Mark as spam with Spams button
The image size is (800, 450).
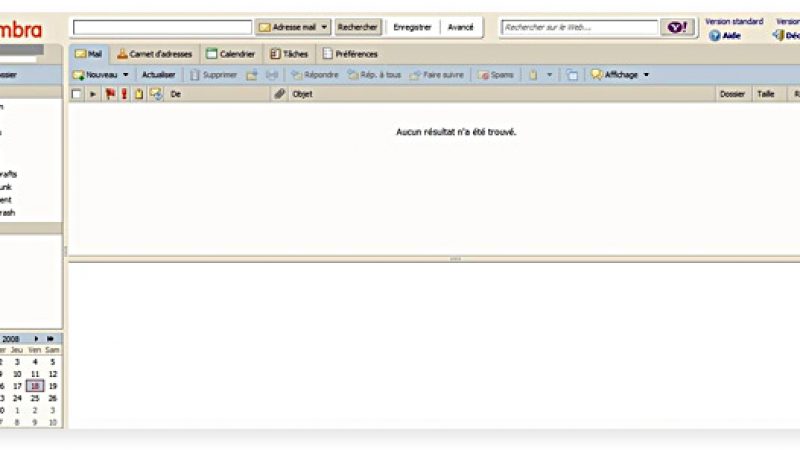click(495, 75)
